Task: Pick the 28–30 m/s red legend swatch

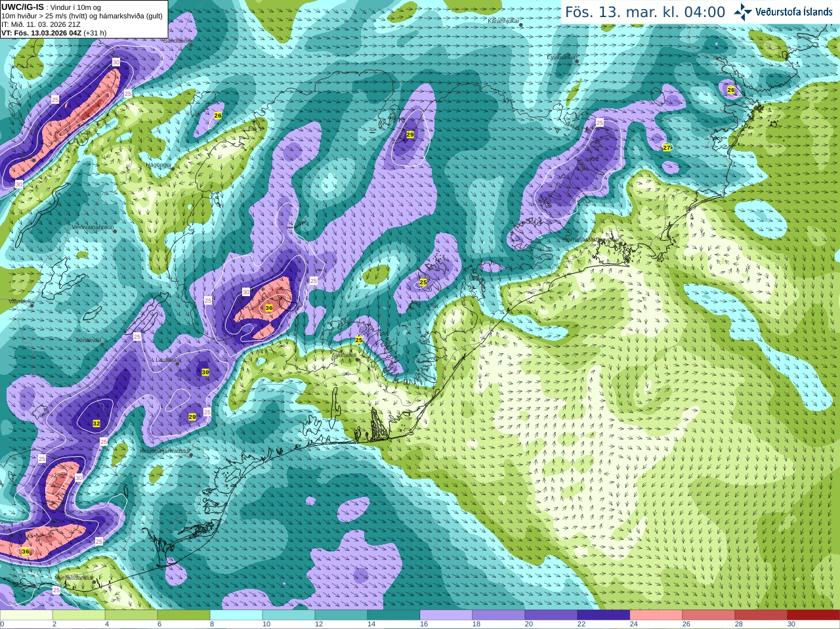Action: pos(761,615)
